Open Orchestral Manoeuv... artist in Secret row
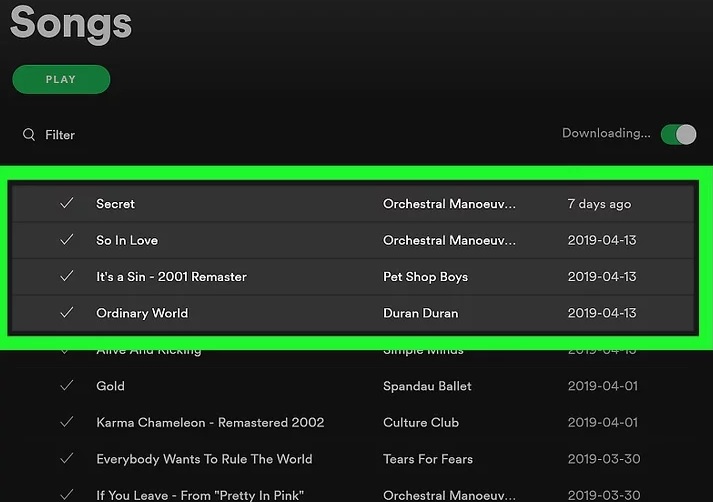This screenshot has width=713, height=502. tap(449, 204)
